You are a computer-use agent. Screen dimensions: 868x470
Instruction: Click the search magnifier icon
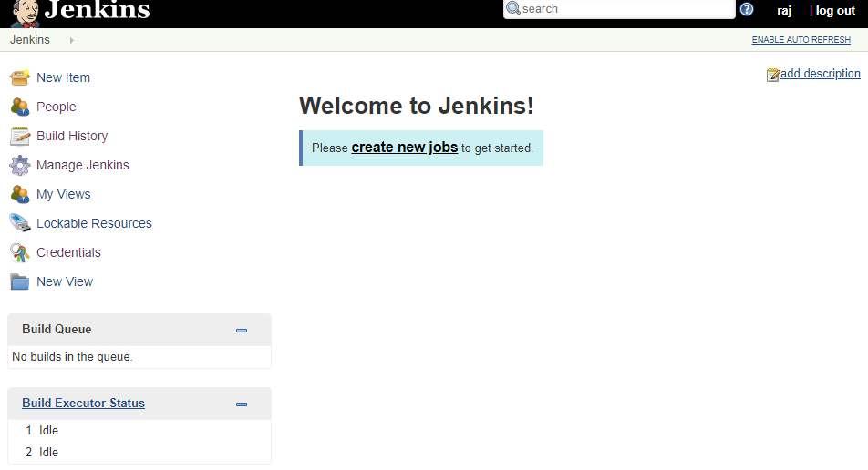pyautogui.click(x=513, y=8)
